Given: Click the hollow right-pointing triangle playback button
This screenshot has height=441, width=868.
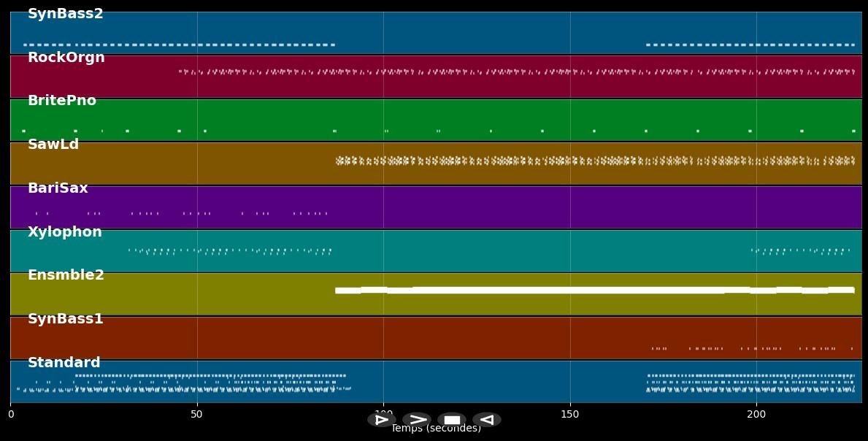Looking at the screenshot, I should pos(381,420).
